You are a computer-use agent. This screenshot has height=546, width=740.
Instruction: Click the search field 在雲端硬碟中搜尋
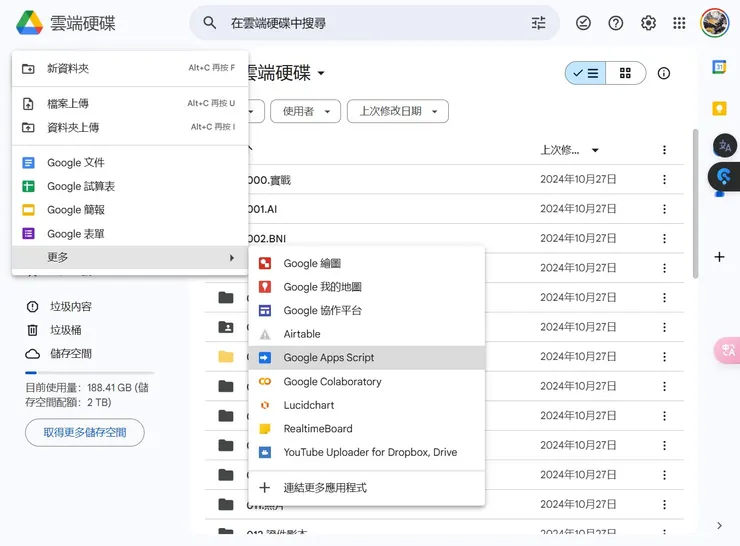point(374,23)
